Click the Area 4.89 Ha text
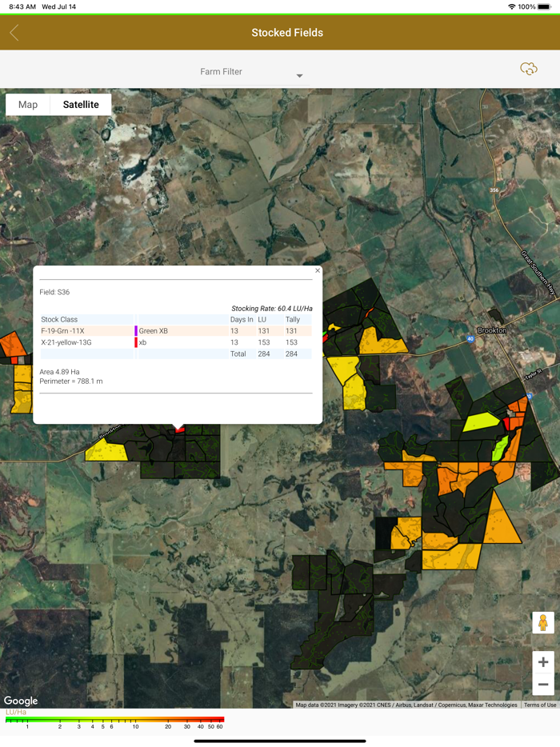 pyautogui.click(x=59, y=372)
